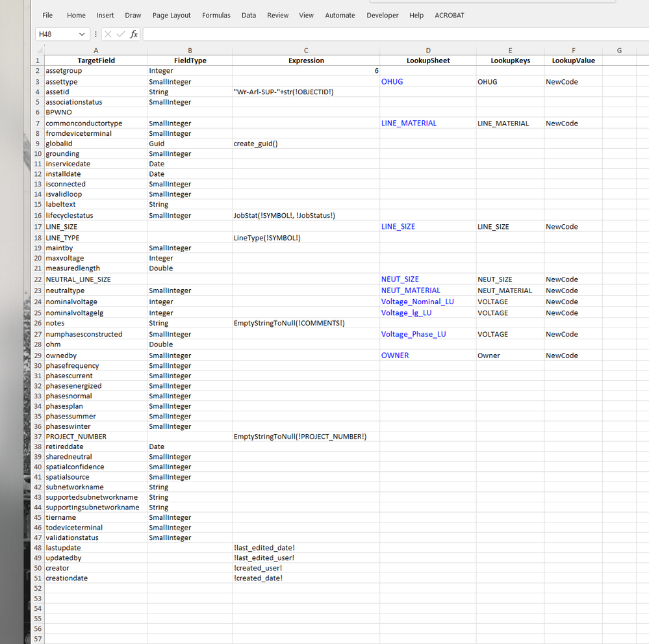
Task: Select the LookupValue header cell
Action: [573, 60]
